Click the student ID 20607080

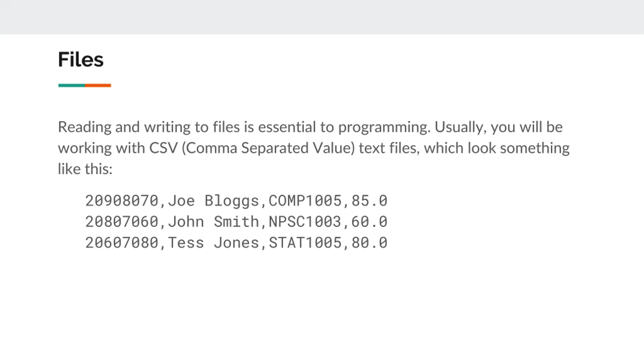click(122, 243)
